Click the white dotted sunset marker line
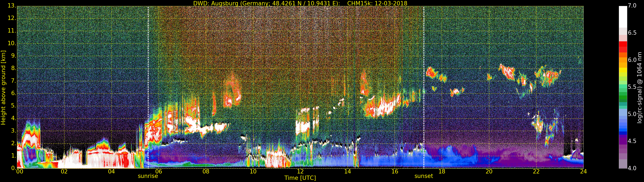This screenshot has width=644, height=182. (424, 87)
